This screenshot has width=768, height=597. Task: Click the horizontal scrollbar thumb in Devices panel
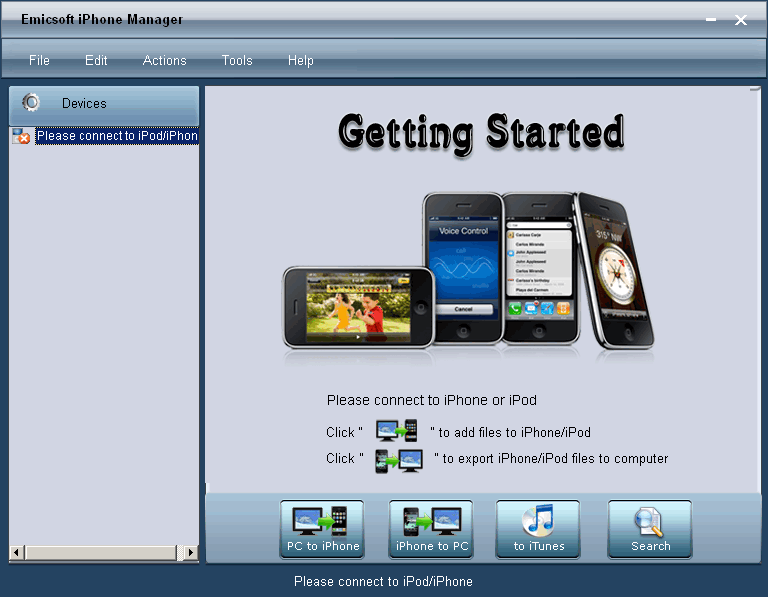click(x=102, y=552)
